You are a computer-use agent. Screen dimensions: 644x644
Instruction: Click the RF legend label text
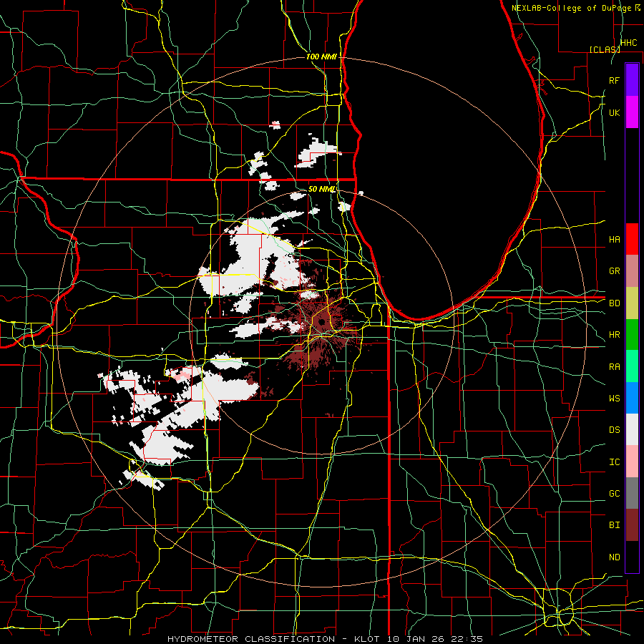tap(614, 80)
